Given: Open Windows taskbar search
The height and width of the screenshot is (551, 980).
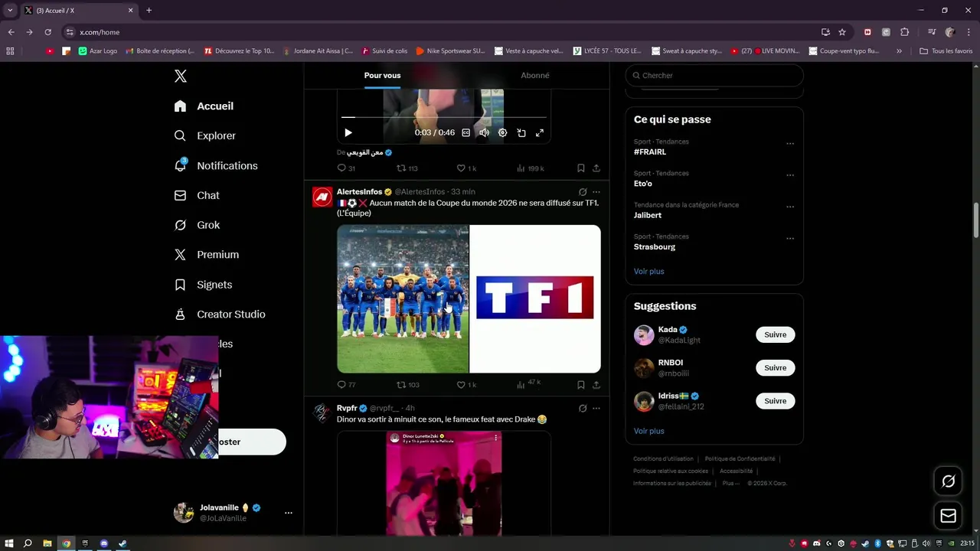Looking at the screenshot, I should click(28, 543).
